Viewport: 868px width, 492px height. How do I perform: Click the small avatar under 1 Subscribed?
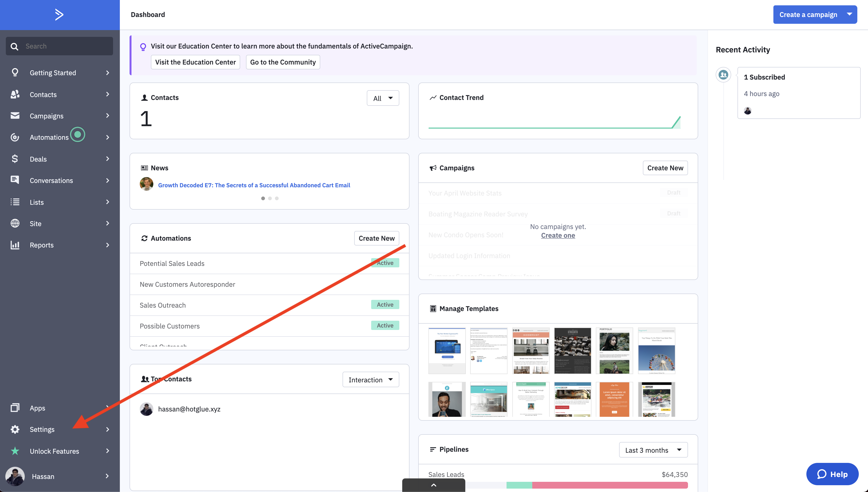[x=747, y=110]
